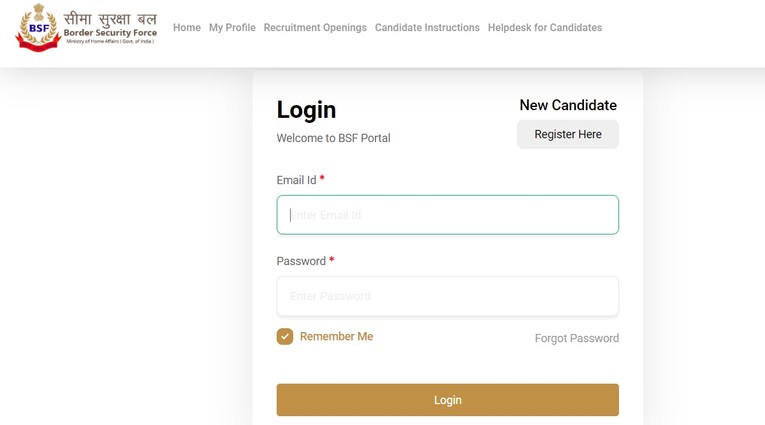Uncheck the Remember Me checkbox
The height and width of the screenshot is (425, 765).
click(285, 337)
